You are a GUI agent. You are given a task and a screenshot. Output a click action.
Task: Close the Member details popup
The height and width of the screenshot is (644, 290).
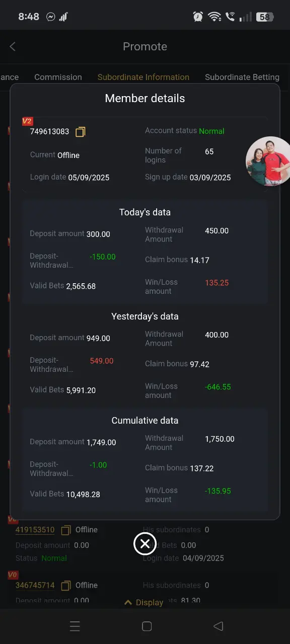[x=144, y=543]
